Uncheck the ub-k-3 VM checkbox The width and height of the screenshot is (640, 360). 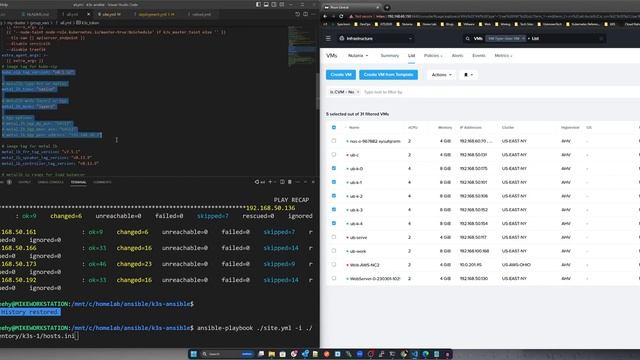(334, 209)
